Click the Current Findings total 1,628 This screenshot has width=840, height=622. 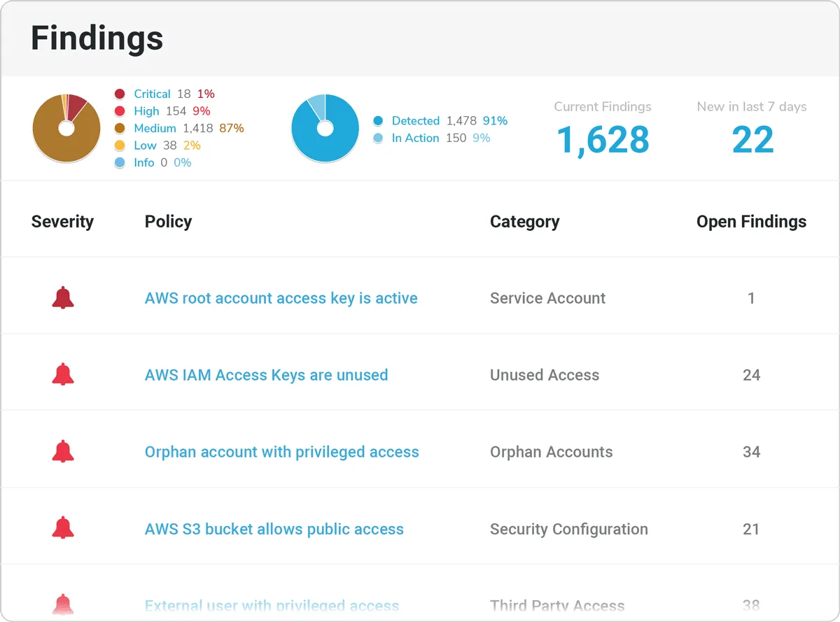point(603,139)
